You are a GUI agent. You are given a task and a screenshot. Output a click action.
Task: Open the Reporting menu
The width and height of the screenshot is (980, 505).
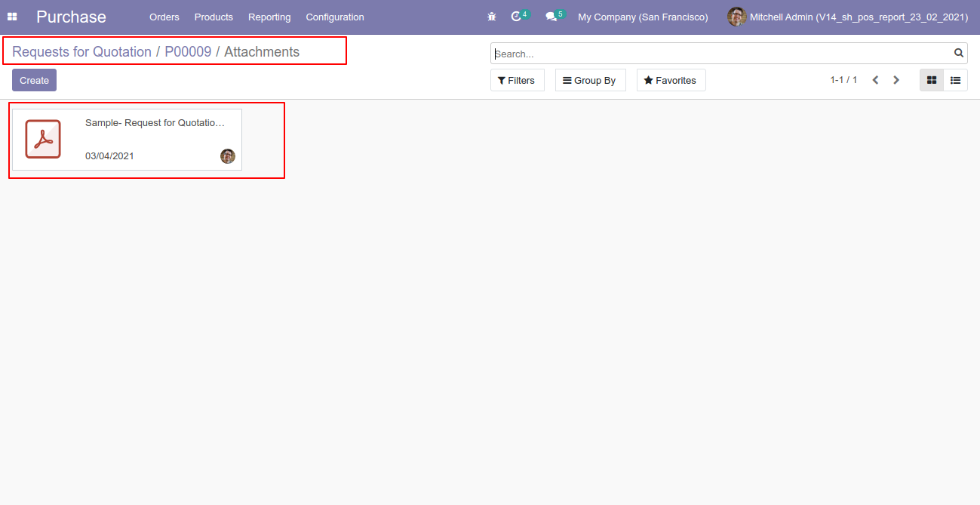pos(269,17)
